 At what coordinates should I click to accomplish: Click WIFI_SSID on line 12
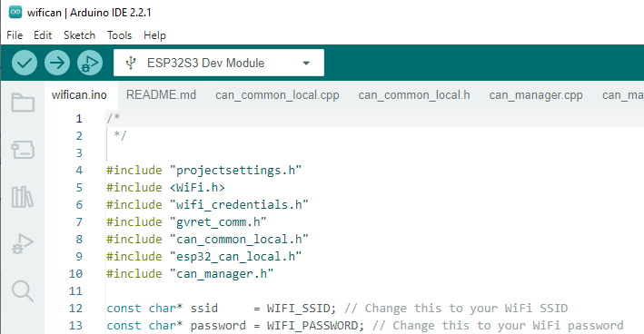click(298, 309)
